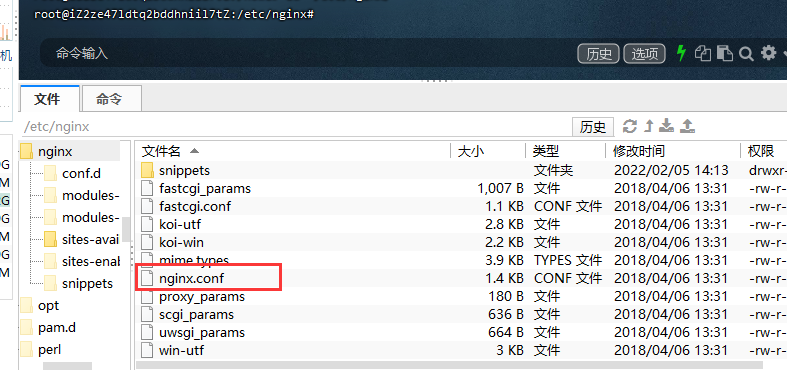
Task: Click the 文件夹 type cell of snippets
Action: point(553,170)
